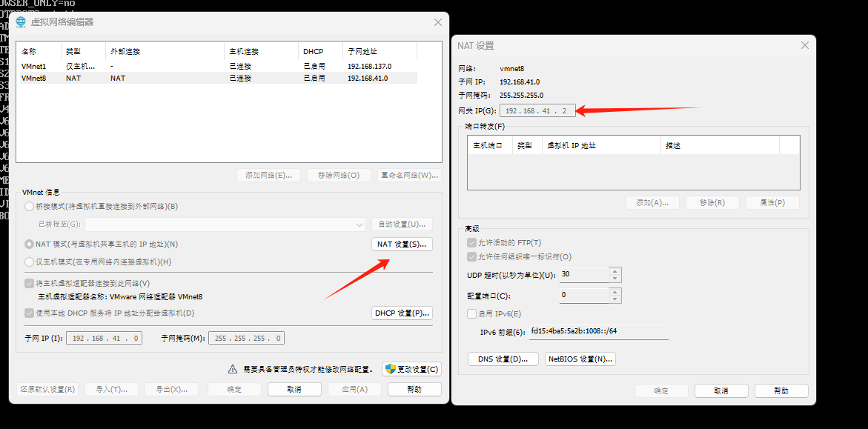Select NAT 模式 radio button
This screenshot has width=868, height=429.
coord(29,244)
